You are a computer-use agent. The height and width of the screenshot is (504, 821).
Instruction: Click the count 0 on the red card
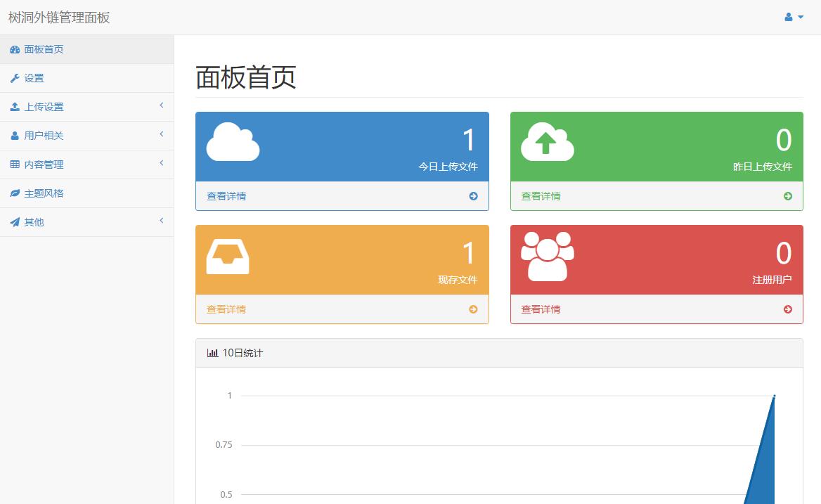click(x=784, y=253)
